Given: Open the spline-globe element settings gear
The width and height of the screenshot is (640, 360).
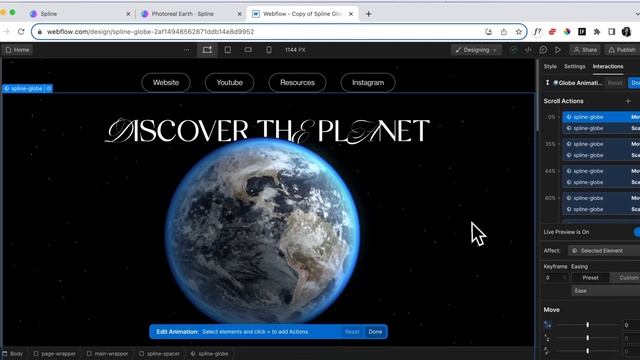Looking at the screenshot, I should point(49,88).
